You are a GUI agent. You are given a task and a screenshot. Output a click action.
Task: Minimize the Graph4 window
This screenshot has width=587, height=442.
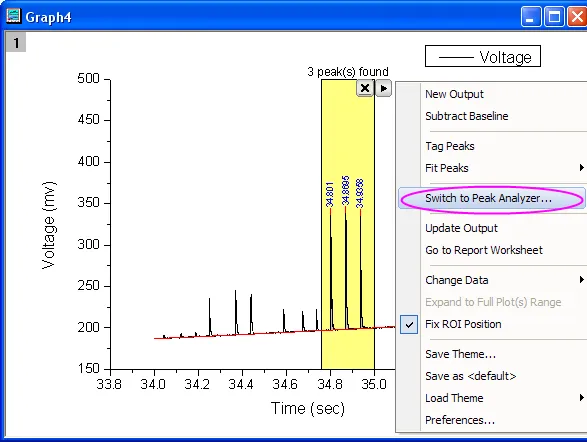tap(531, 17)
